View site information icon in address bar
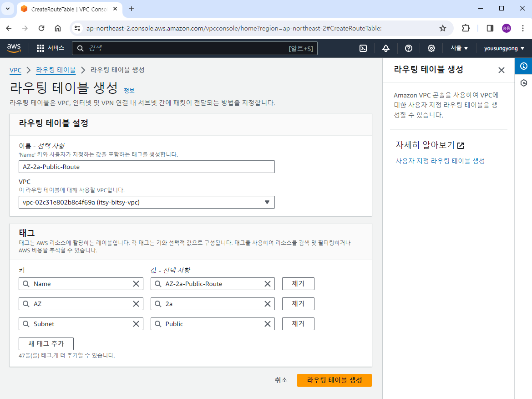Viewport: 532px width, 399px height. [x=78, y=28]
